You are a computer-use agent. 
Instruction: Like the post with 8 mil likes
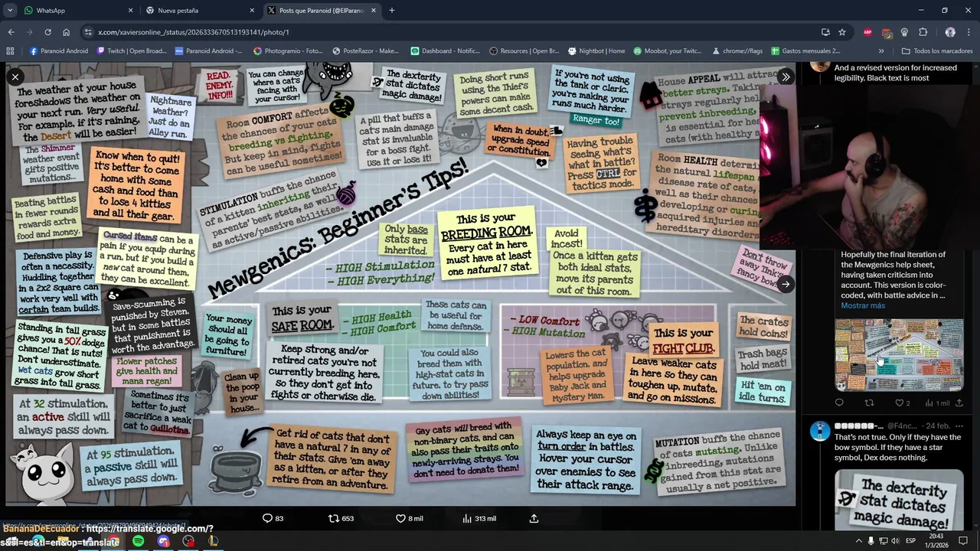click(410, 518)
